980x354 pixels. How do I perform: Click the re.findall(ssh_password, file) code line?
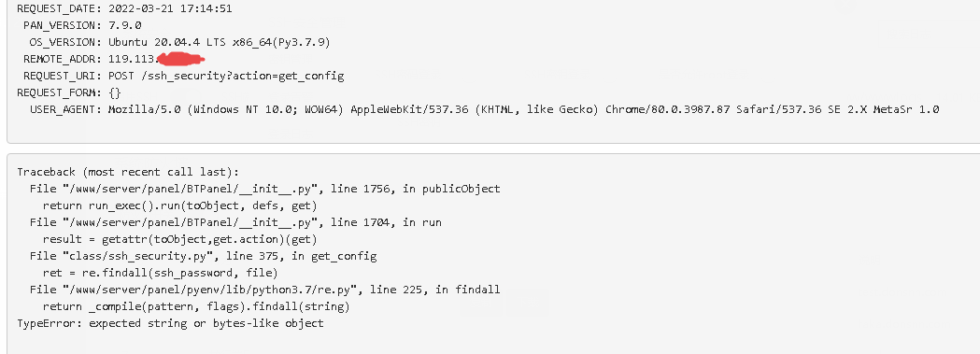(160, 273)
